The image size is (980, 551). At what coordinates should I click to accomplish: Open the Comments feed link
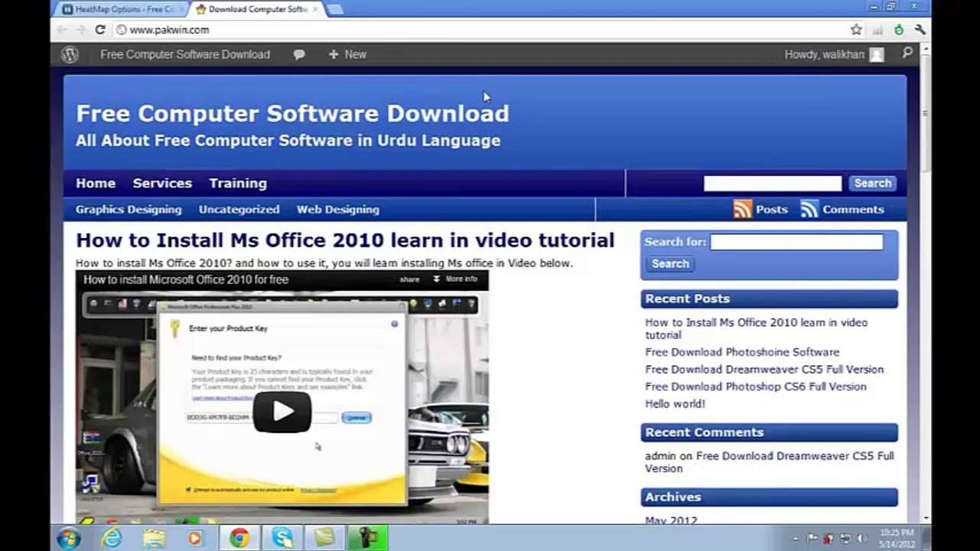(853, 209)
